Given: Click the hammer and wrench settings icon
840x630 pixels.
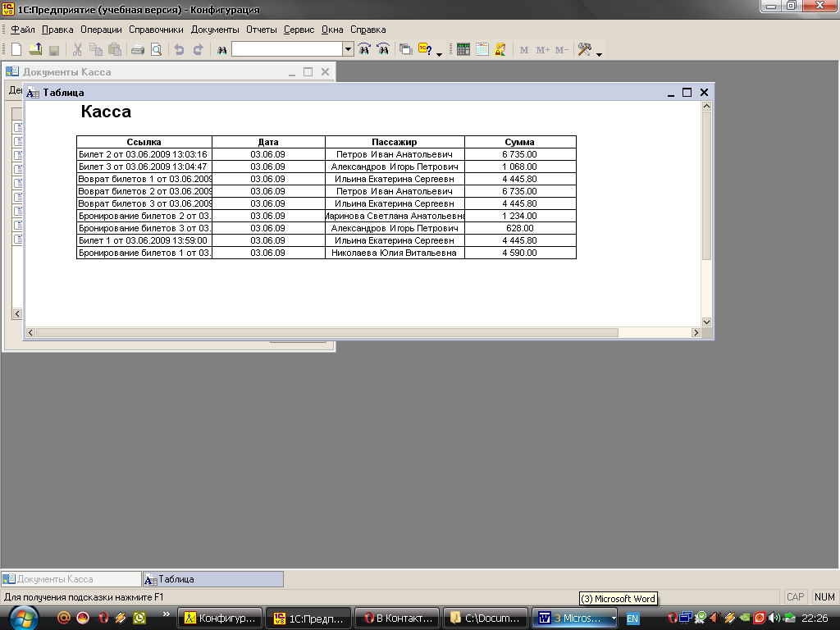Looking at the screenshot, I should (584, 50).
